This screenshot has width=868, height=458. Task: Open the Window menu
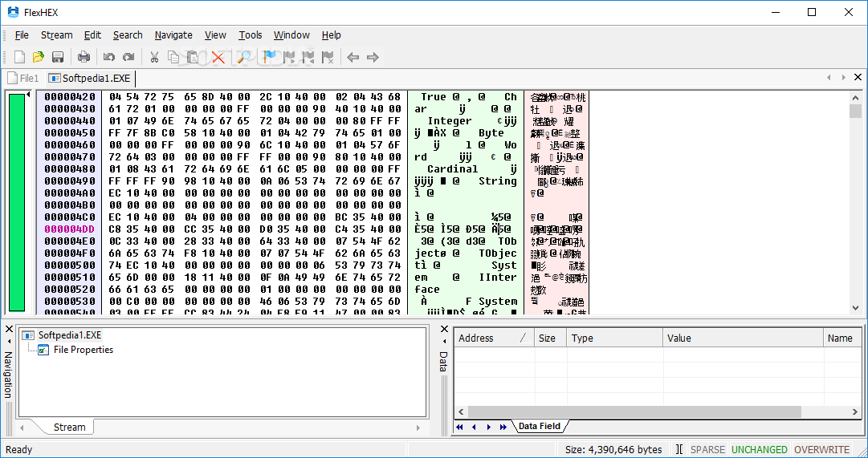[291, 34]
